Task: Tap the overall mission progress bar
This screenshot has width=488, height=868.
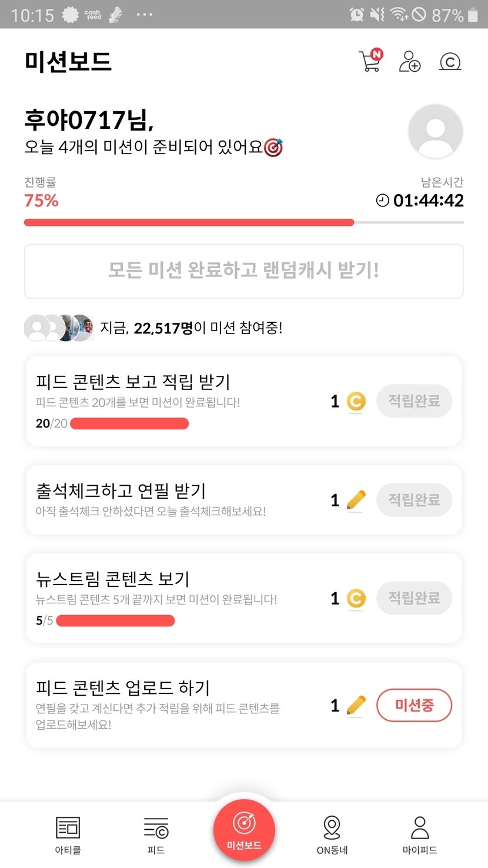Action: [x=243, y=222]
